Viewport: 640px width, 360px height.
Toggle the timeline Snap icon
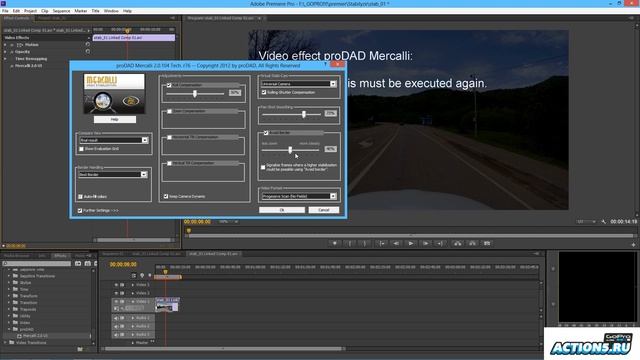click(134, 276)
